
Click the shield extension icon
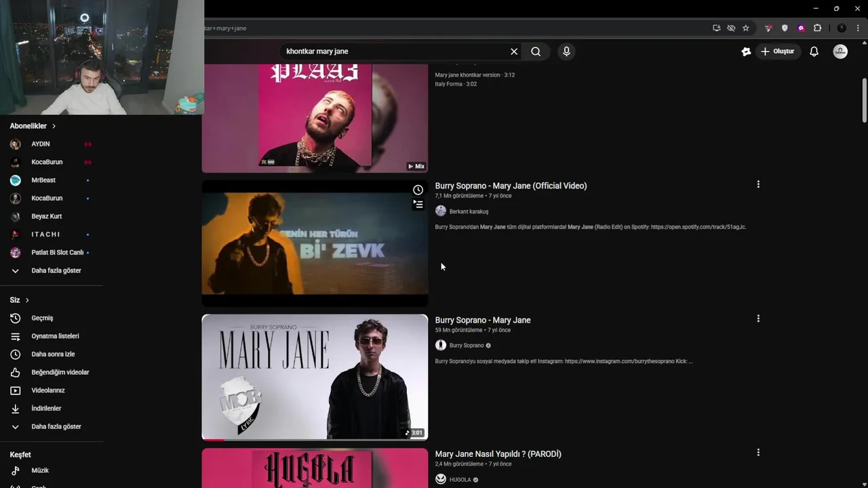tap(785, 28)
